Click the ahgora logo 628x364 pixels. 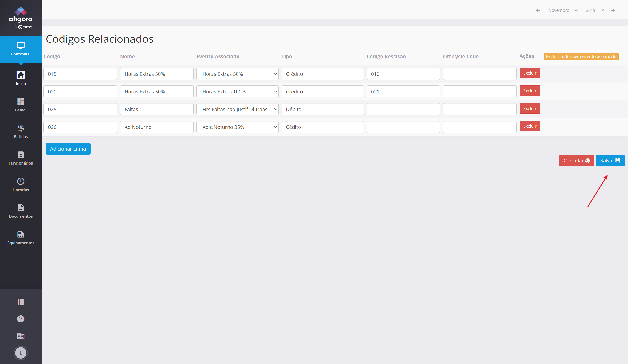click(x=21, y=17)
